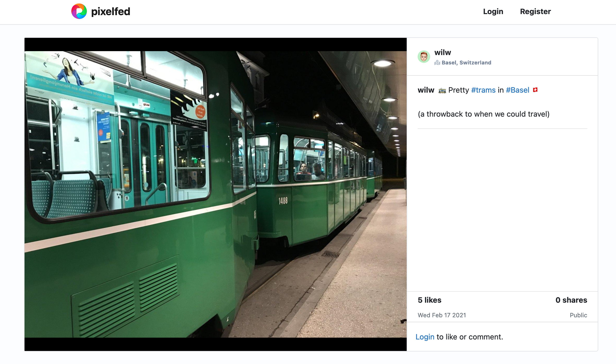Click the wilw username above the caption
This screenshot has height=364, width=616.
[426, 90]
